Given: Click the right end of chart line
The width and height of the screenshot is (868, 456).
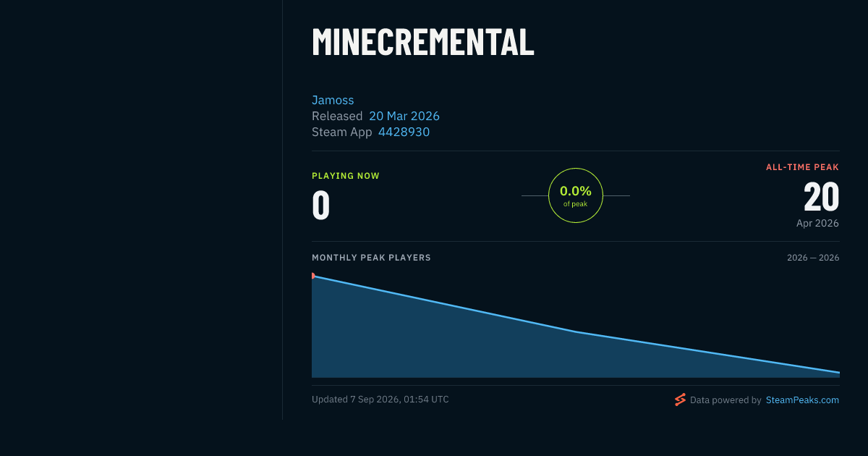Looking at the screenshot, I should [x=838, y=372].
